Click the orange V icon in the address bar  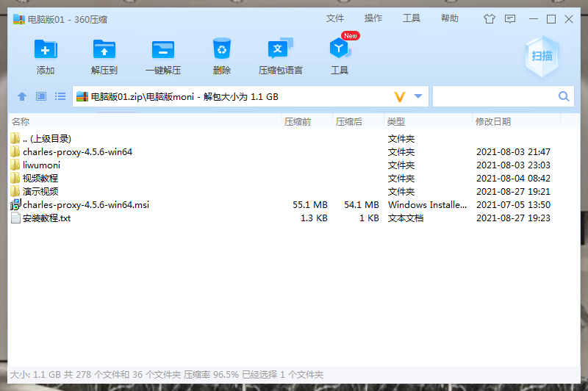pyautogui.click(x=400, y=96)
